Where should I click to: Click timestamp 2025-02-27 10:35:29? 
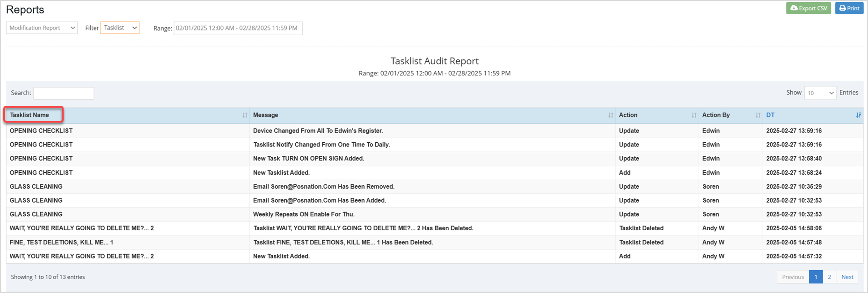794,187
